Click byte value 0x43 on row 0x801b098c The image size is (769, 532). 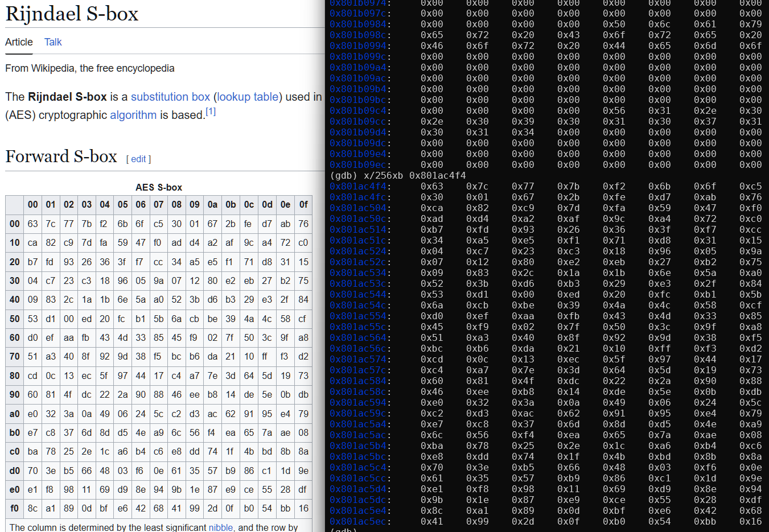(569, 35)
